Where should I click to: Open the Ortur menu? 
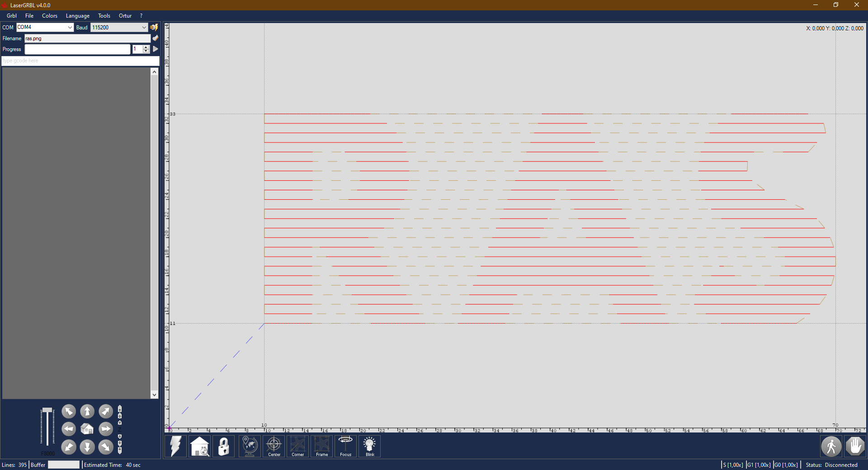tap(125, 16)
